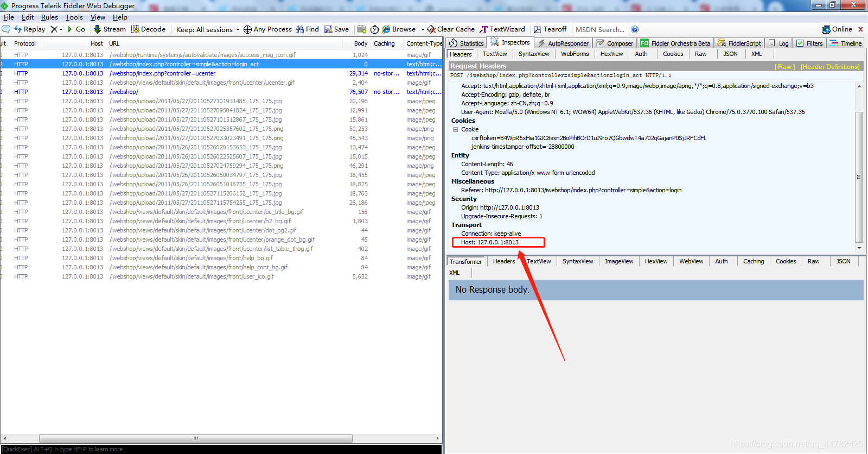The width and height of the screenshot is (868, 454).
Task: Select the Content-Type entity header
Action: click(x=528, y=173)
